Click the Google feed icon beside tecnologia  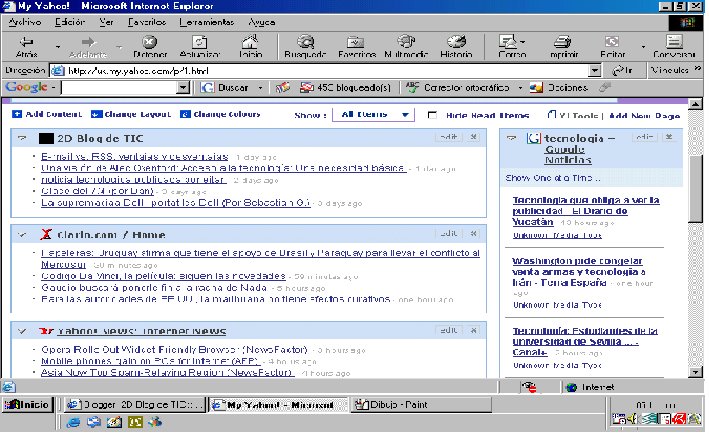pos(534,138)
